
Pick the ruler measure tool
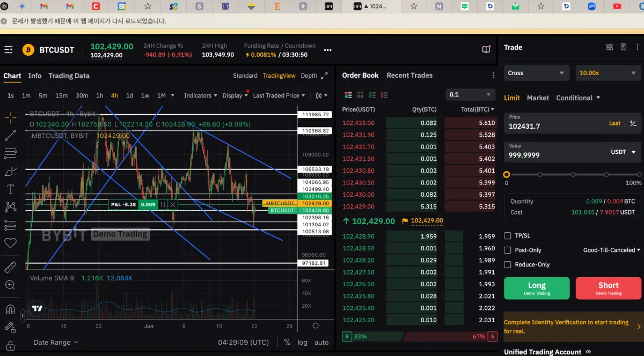pos(10,267)
